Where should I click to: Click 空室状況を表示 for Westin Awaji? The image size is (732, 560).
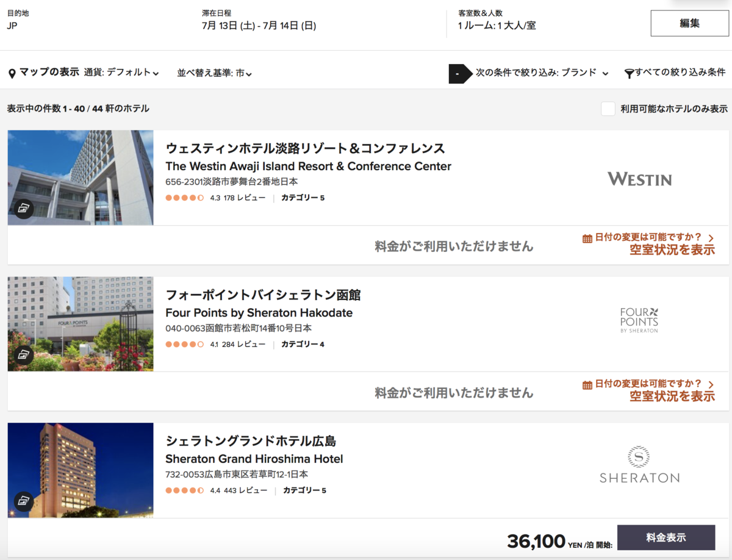coord(672,250)
